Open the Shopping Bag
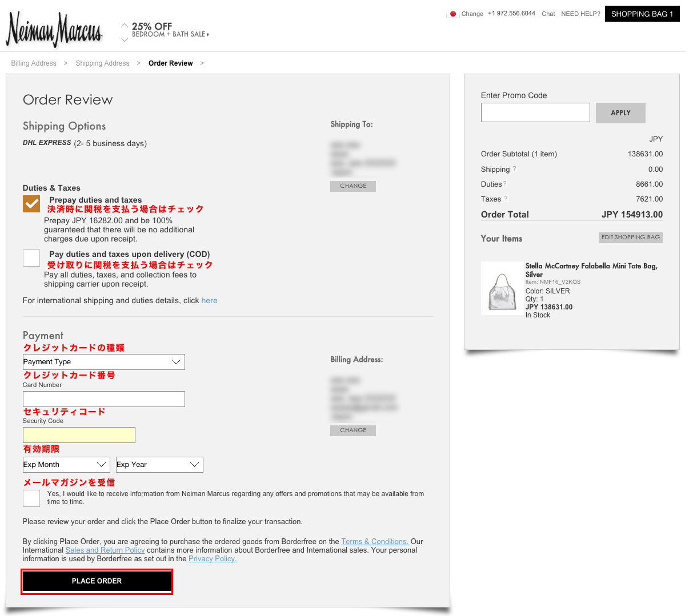689x616 pixels. click(x=642, y=14)
